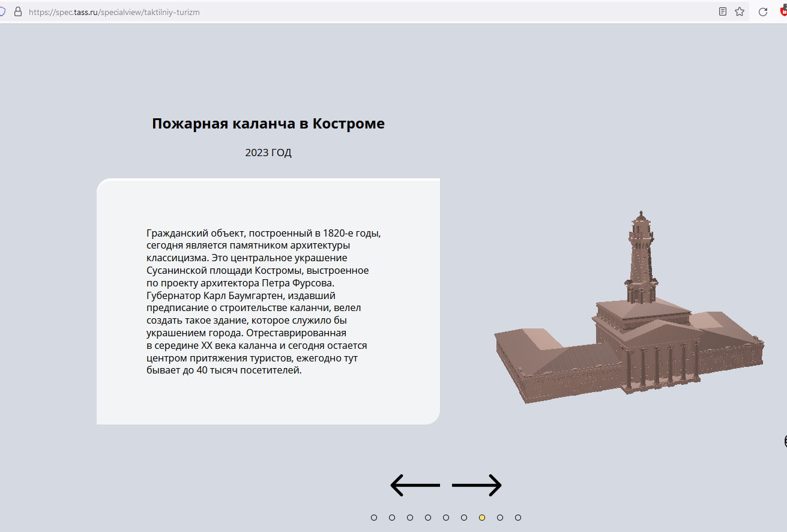Choose the fourth pagination dot
The width and height of the screenshot is (787, 532).
[x=428, y=518]
